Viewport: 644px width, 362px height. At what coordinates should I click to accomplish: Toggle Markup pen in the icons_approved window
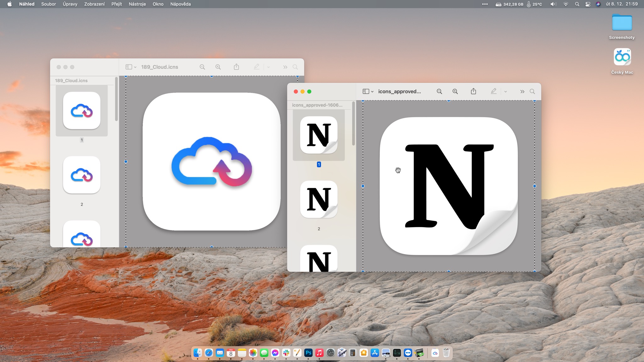point(493,91)
